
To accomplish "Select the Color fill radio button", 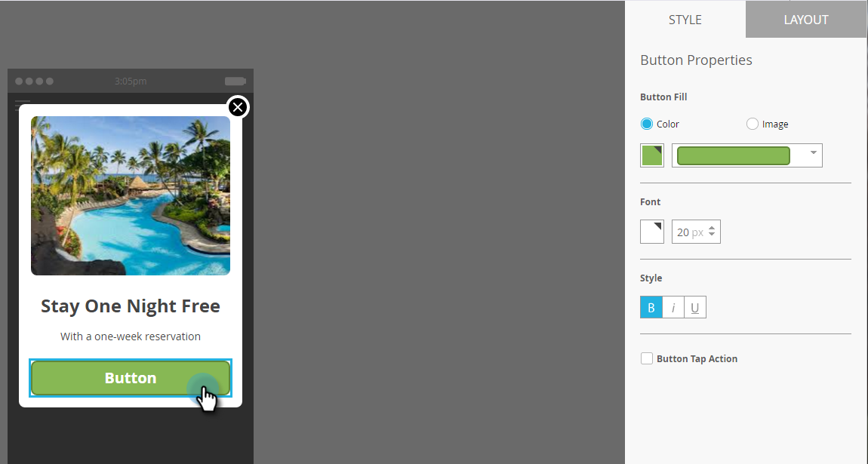I will point(647,124).
